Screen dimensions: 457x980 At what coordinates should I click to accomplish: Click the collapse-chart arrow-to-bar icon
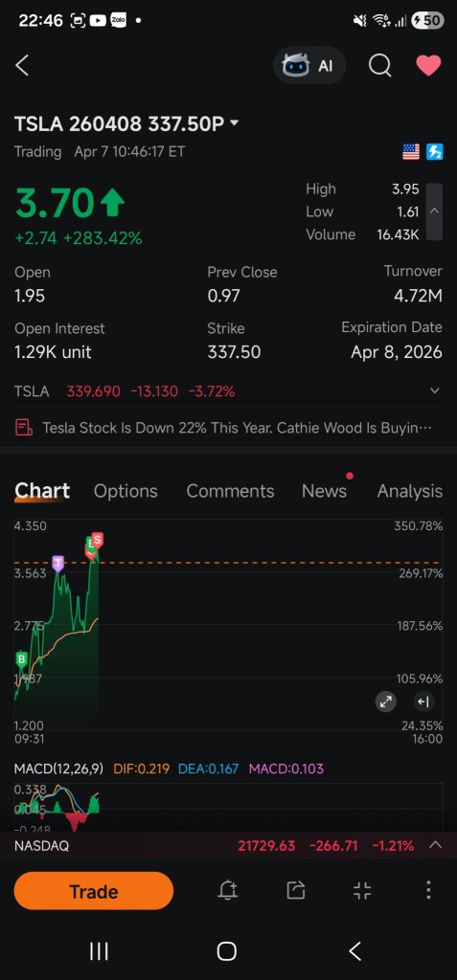[x=423, y=702]
